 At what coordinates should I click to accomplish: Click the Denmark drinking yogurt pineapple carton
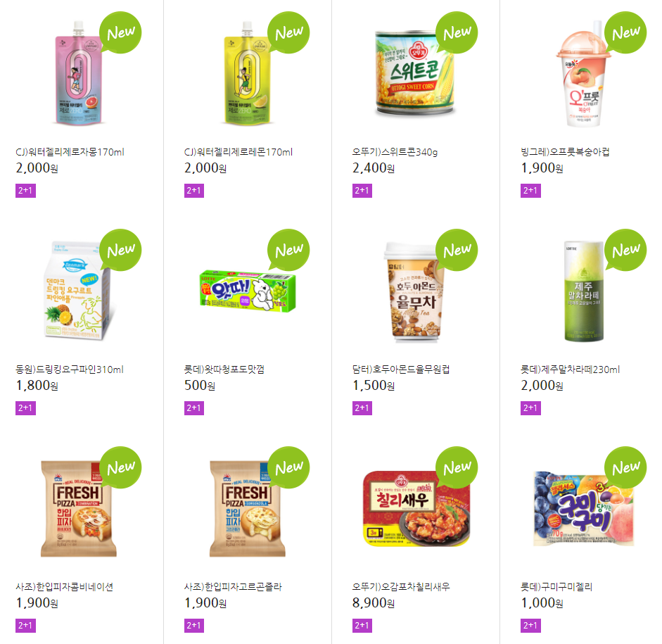79,291
